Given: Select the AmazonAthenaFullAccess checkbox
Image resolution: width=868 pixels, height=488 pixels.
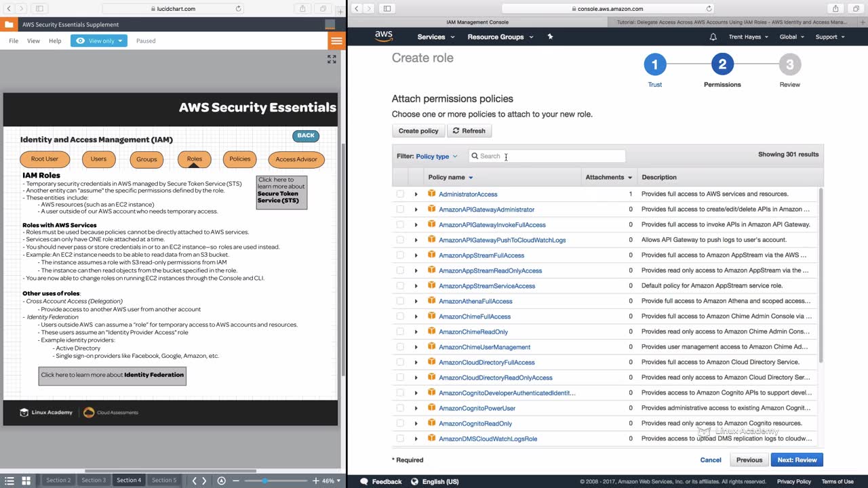Looking at the screenshot, I should tap(400, 301).
